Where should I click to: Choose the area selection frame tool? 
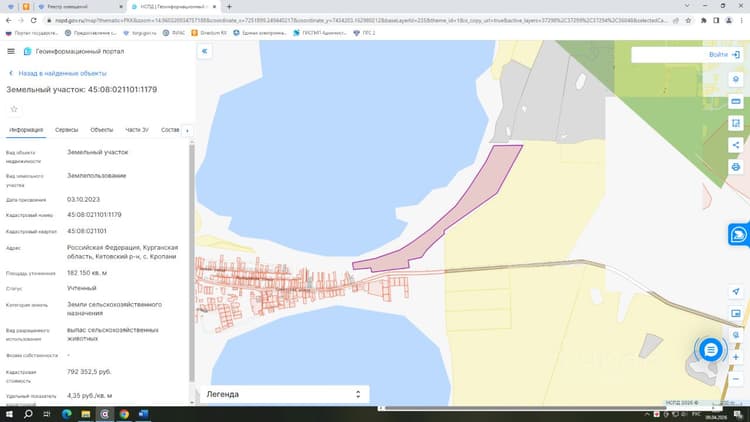pos(736,123)
